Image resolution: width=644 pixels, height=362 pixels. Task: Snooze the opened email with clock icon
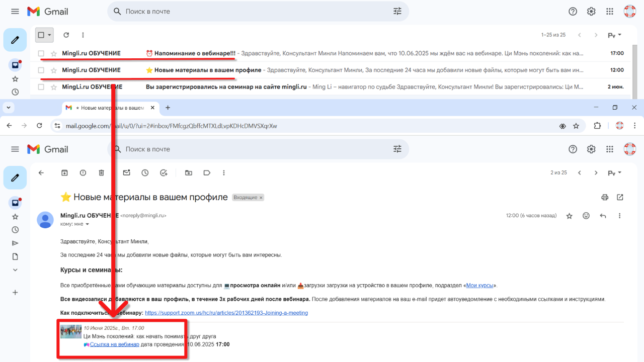[x=145, y=173]
